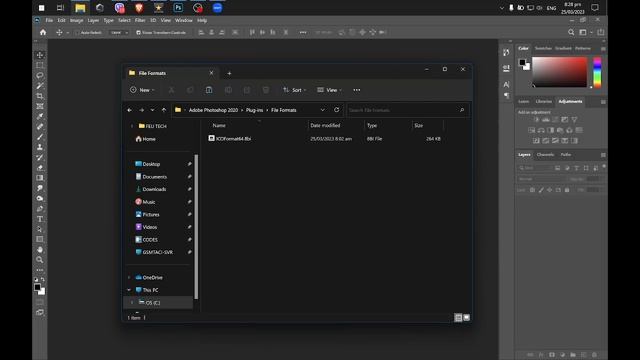Click Explorer Up arrow navigation button
The width and height of the screenshot is (640, 360).
(164, 110)
